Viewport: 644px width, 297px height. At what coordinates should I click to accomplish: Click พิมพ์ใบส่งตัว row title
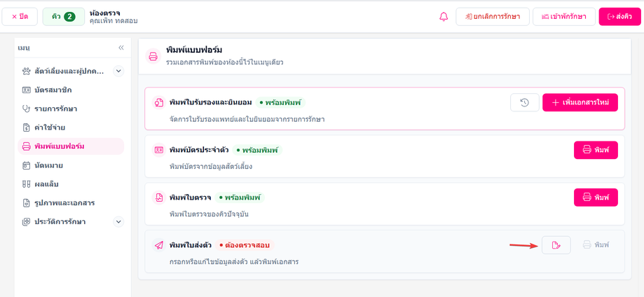[191, 246]
